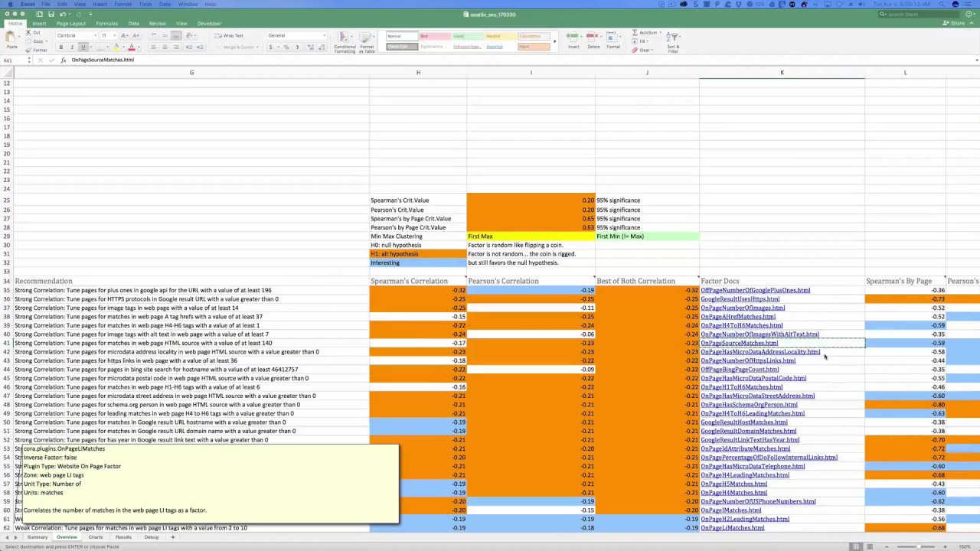Open the Summary sheet tab
Viewport: 980px width, 551px height.
pos(38,537)
